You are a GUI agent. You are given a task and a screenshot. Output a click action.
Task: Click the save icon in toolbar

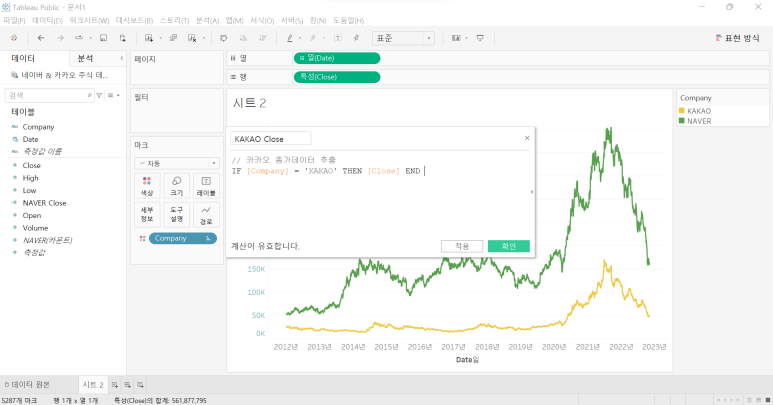point(104,38)
